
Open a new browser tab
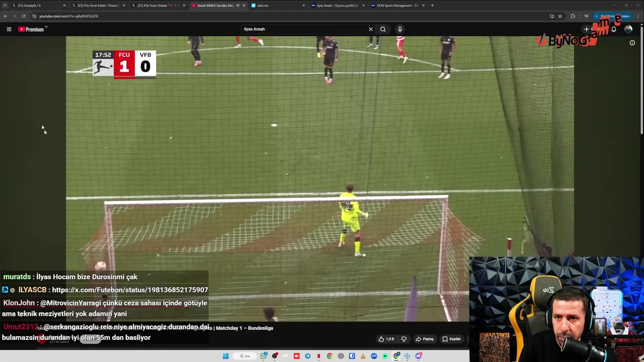[432, 6]
